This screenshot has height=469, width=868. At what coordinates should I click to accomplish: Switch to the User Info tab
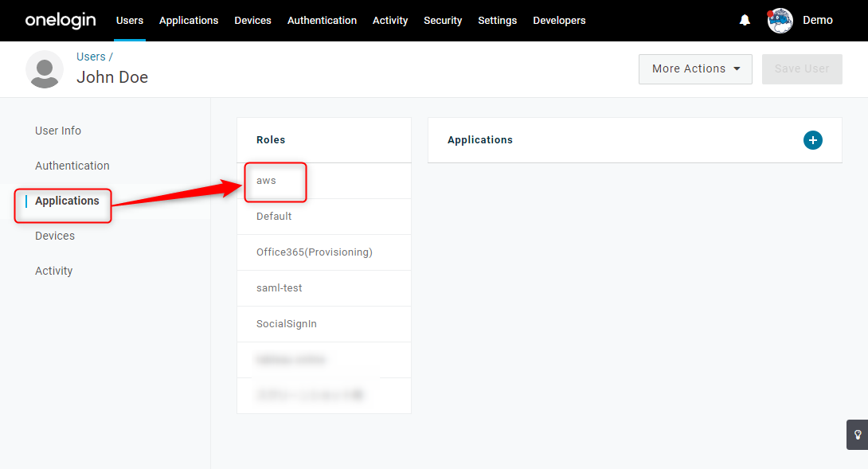pyautogui.click(x=58, y=131)
